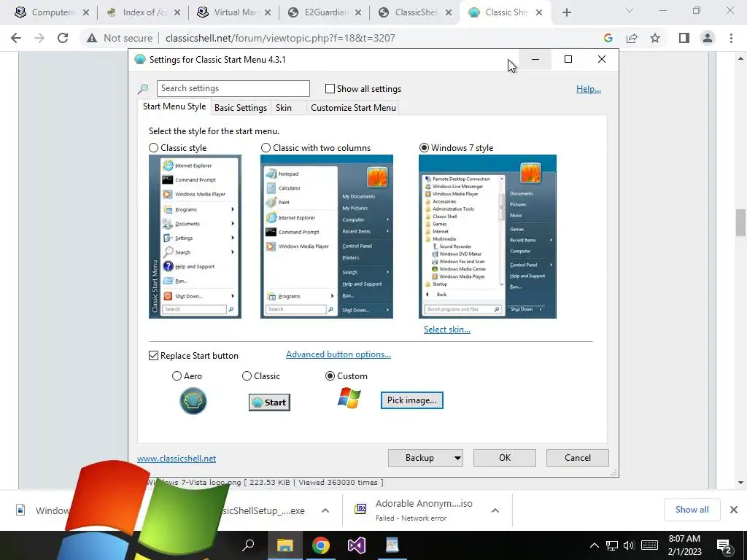Open the touch keyboard tray icon
The image size is (747, 560).
pos(649,545)
